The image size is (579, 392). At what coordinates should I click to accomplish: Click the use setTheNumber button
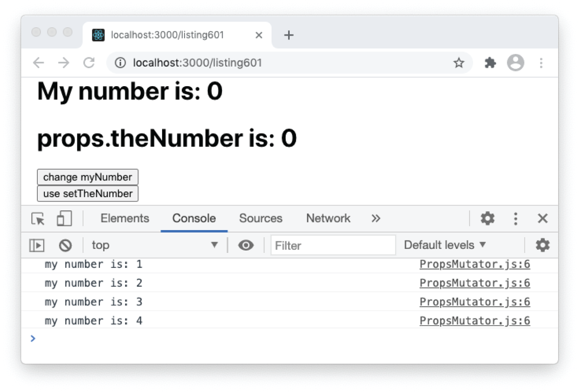point(87,194)
